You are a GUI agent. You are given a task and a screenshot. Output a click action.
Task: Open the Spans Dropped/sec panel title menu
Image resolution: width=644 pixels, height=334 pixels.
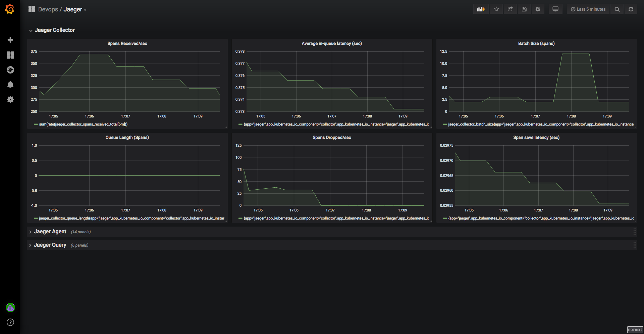pyautogui.click(x=332, y=138)
